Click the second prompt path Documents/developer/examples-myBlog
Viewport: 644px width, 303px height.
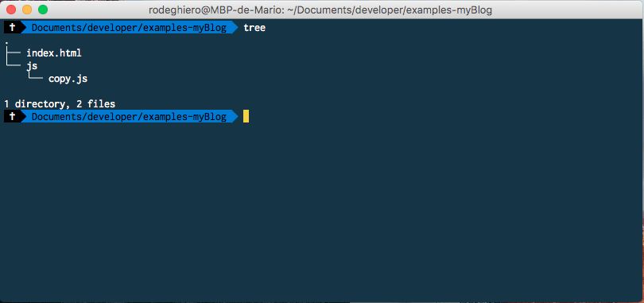(129, 117)
